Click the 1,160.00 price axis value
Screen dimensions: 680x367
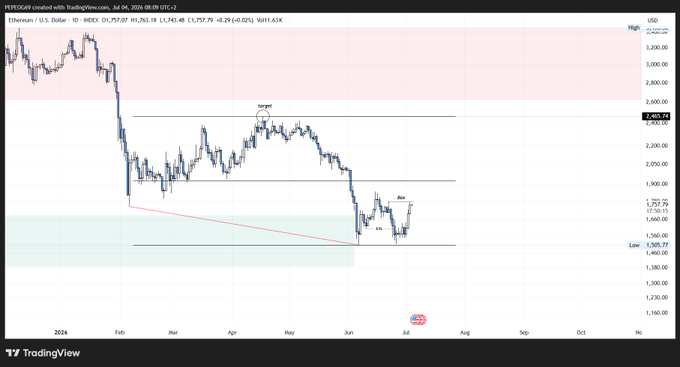[x=657, y=312]
